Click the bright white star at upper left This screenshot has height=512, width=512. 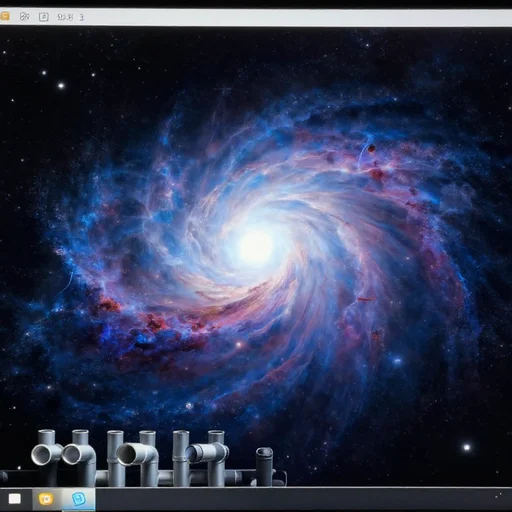[x=61, y=86]
